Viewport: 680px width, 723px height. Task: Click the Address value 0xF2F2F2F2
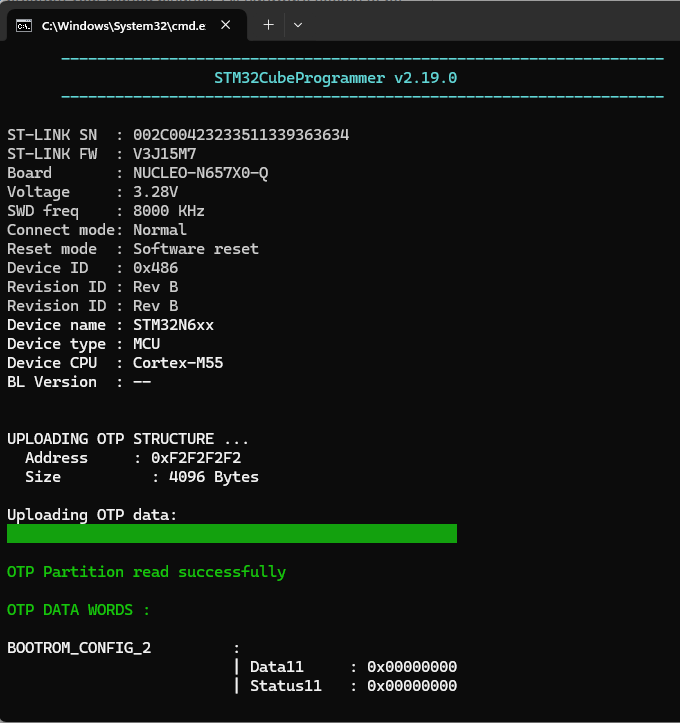(x=196, y=457)
